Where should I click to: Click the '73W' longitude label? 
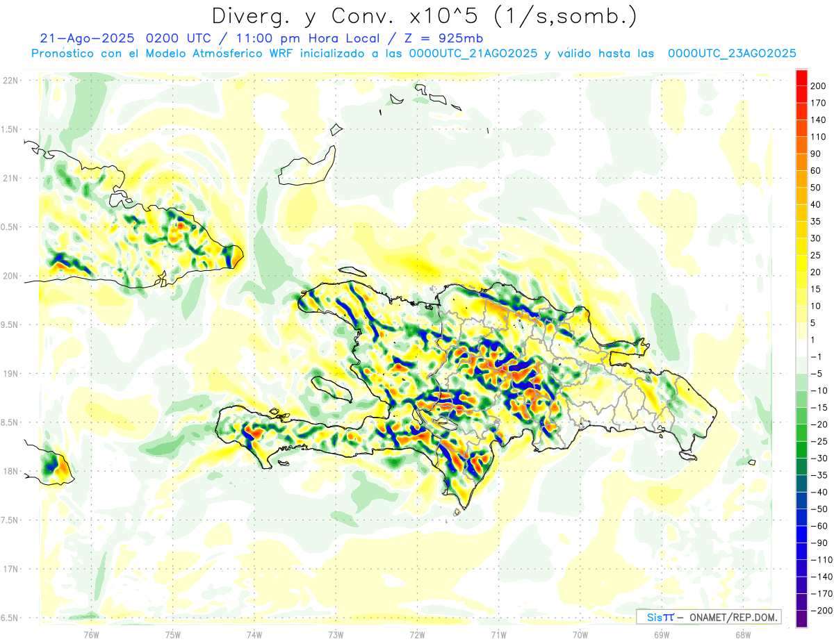[336, 635]
